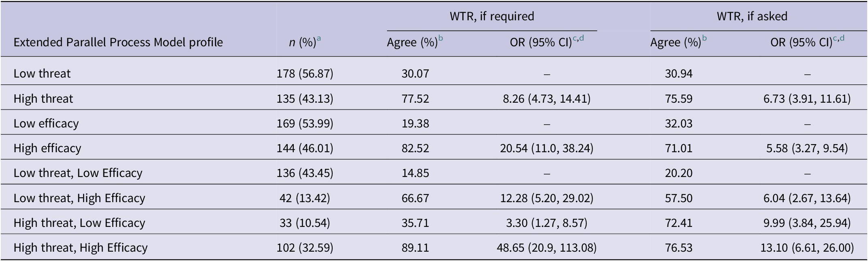Select the 'High threat' row label

pyautogui.click(x=43, y=99)
